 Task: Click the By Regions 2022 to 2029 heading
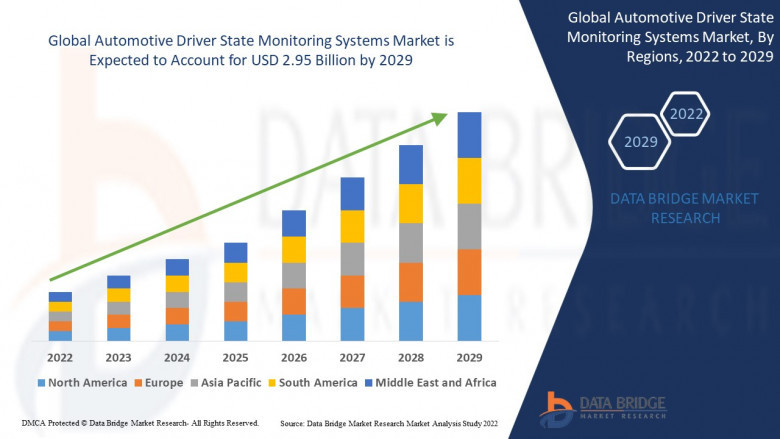(670, 38)
